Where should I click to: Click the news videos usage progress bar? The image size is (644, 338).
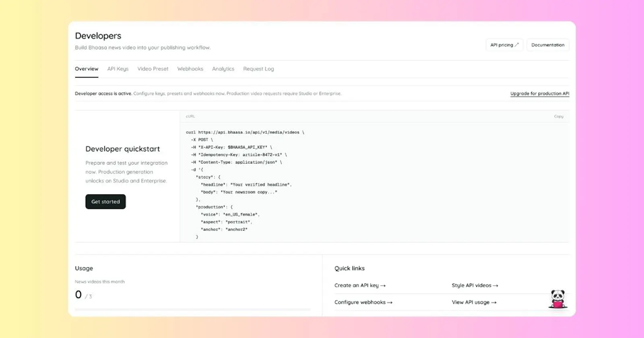click(193, 309)
